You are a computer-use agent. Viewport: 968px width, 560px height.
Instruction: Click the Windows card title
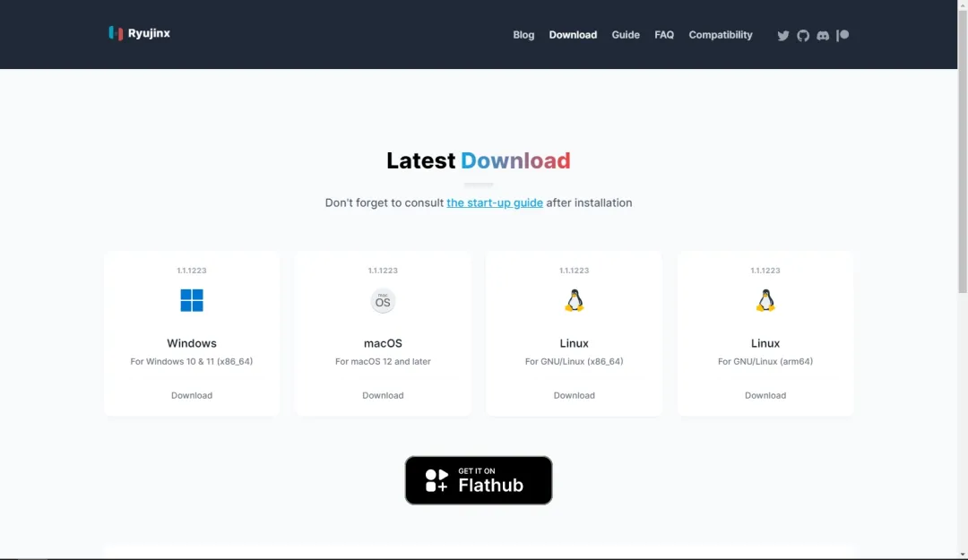tap(192, 343)
